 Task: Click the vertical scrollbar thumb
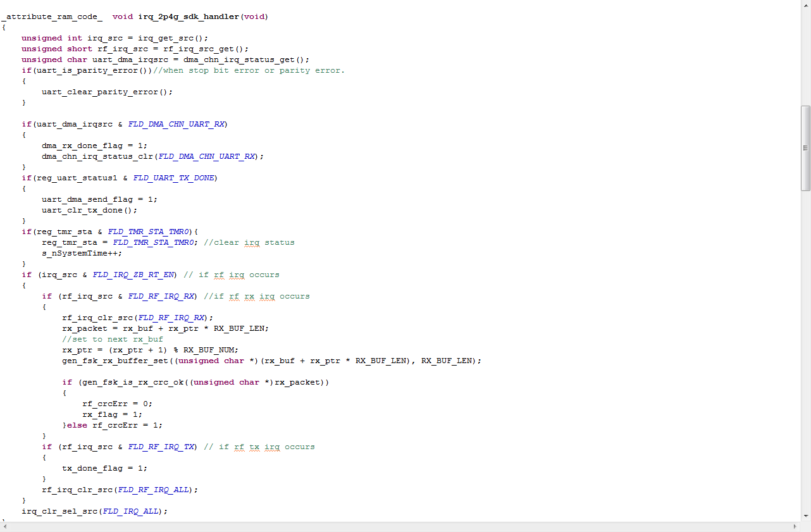pos(805,148)
